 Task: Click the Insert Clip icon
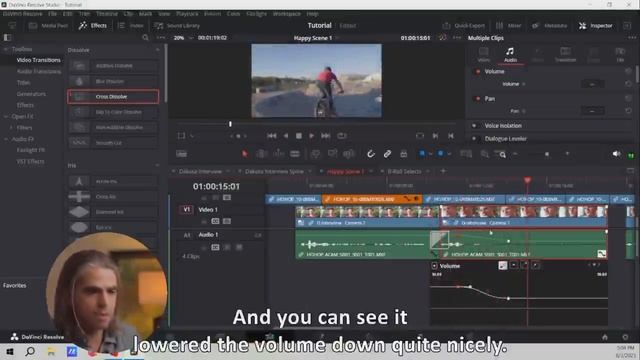(x=316, y=154)
